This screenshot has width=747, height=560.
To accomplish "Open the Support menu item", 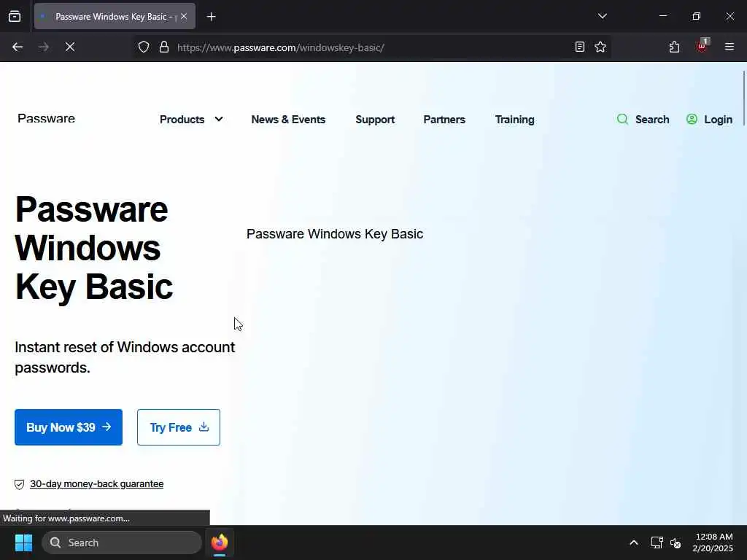I will tap(375, 120).
